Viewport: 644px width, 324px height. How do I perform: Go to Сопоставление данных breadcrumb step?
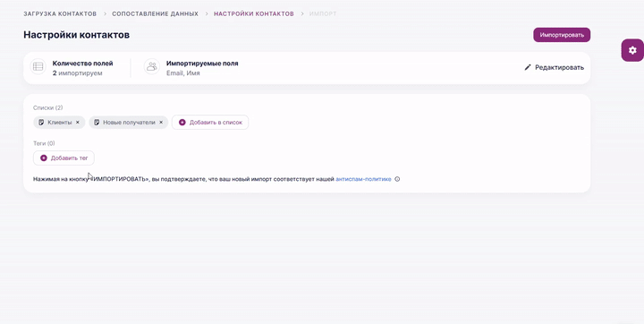tap(156, 13)
